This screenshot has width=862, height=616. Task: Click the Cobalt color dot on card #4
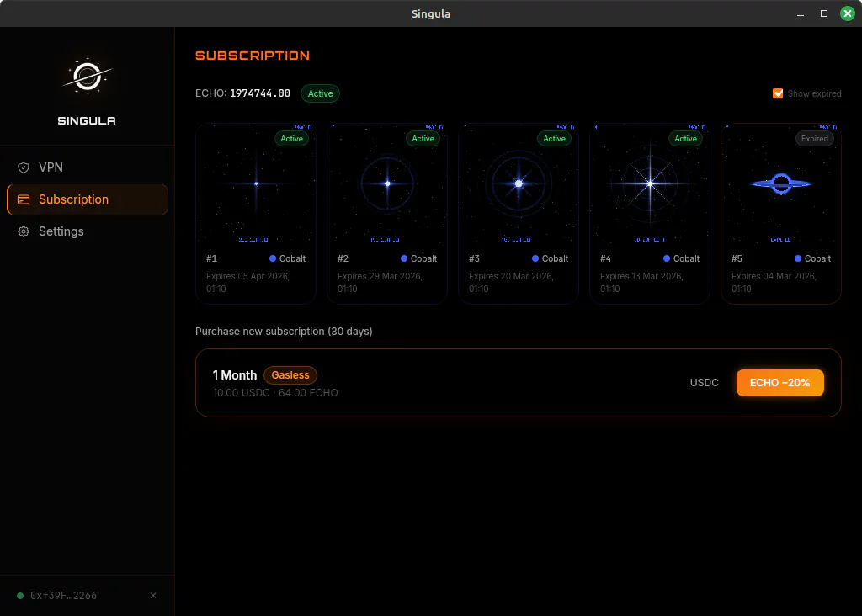(667, 258)
